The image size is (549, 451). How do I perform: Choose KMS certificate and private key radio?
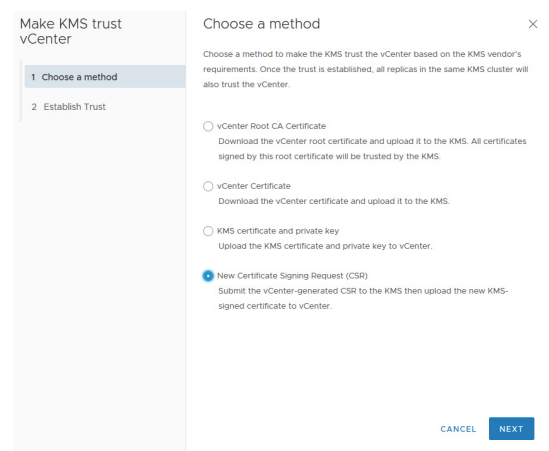tap(208, 231)
